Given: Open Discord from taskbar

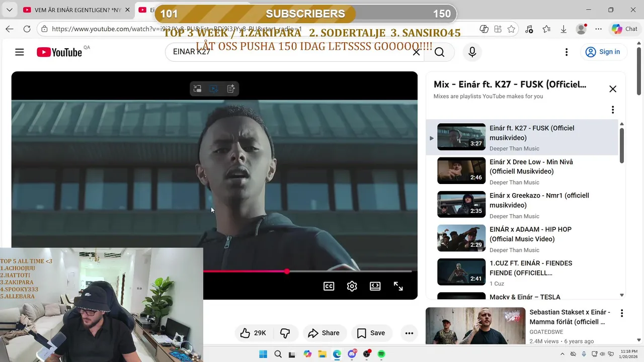Looking at the screenshot, I should click(352, 354).
